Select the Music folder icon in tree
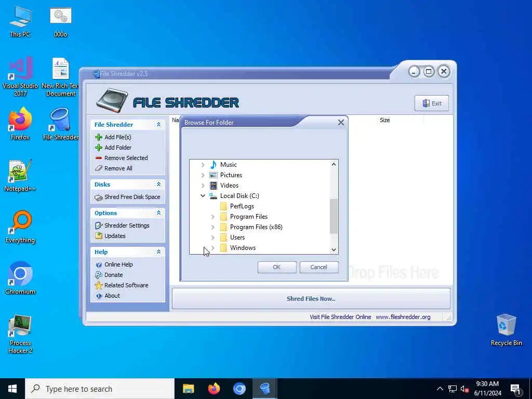The image size is (532, 399). click(x=213, y=165)
